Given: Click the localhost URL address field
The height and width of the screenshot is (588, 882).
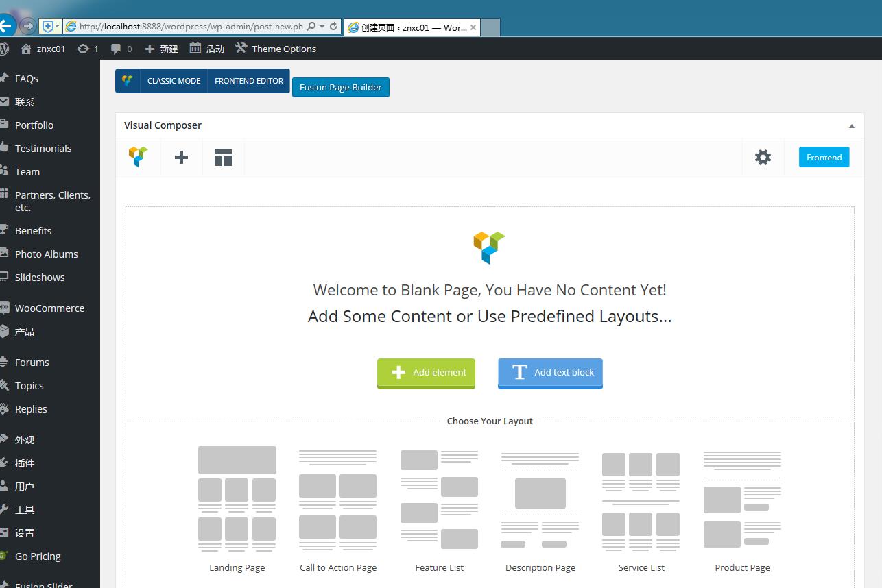Looking at the screenshot, I should [190, 27].
